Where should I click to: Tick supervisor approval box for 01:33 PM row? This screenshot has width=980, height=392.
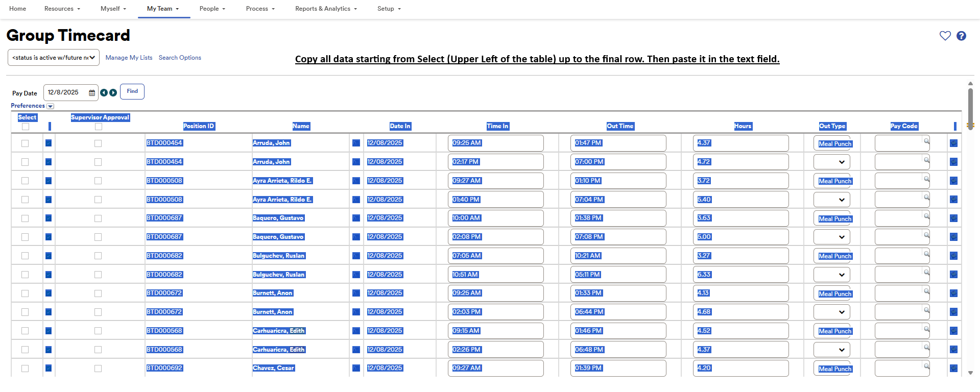(98, 293)
